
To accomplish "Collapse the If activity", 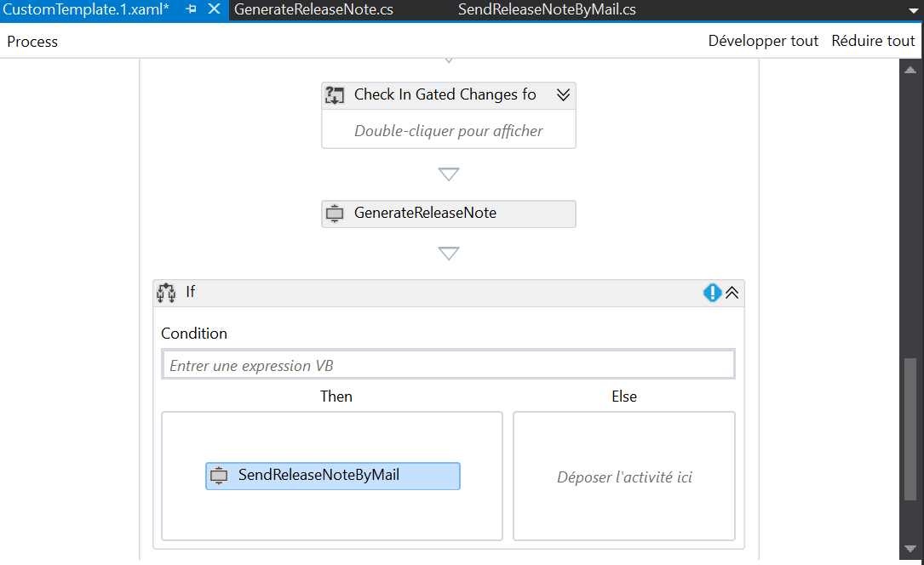I will [732, 293].
